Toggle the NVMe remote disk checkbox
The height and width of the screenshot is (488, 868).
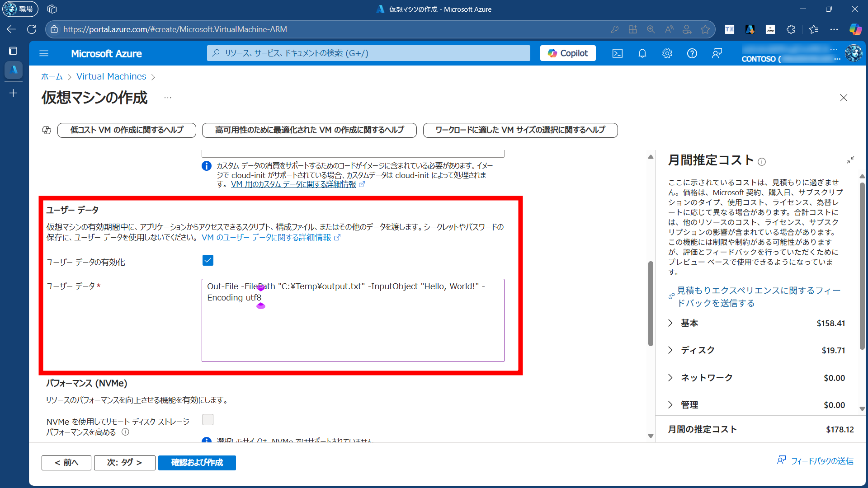point(208,420)
